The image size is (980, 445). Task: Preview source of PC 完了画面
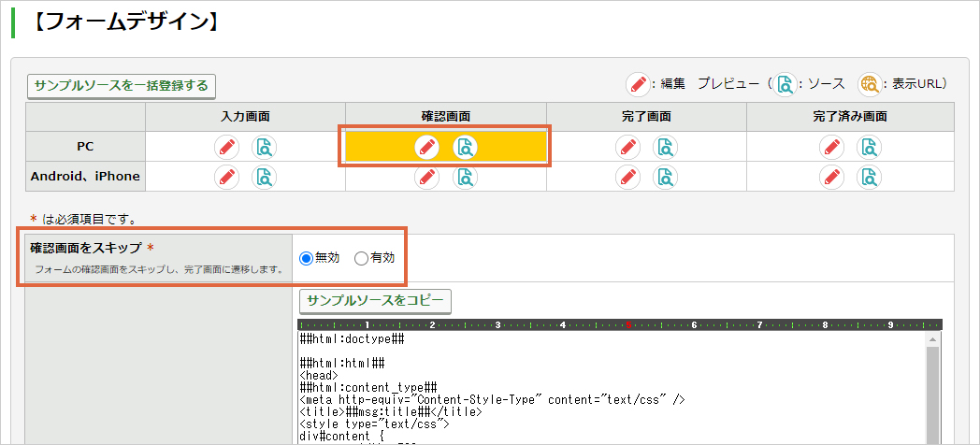666,147
